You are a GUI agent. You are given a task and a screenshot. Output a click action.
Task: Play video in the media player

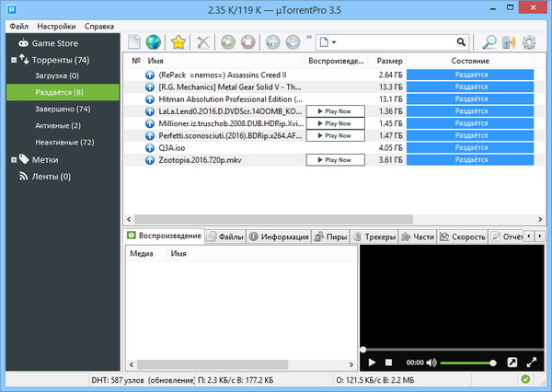(x=372, y=363)
